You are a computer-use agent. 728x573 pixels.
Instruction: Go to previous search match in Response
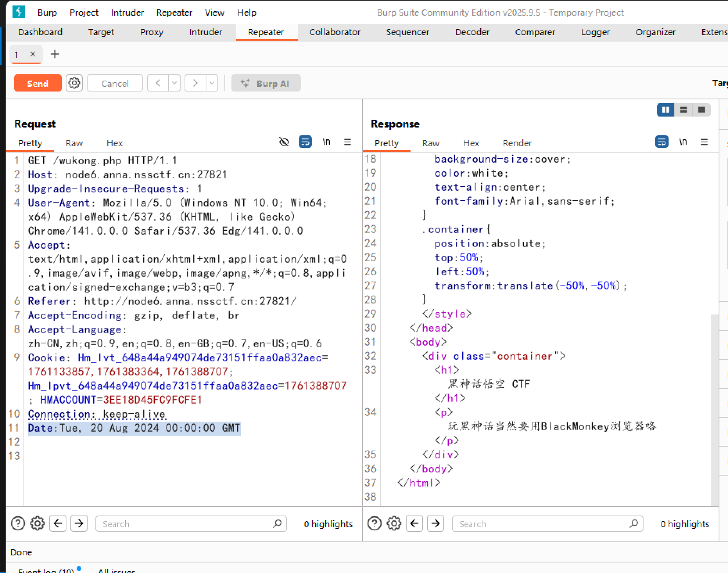[414, 523]
